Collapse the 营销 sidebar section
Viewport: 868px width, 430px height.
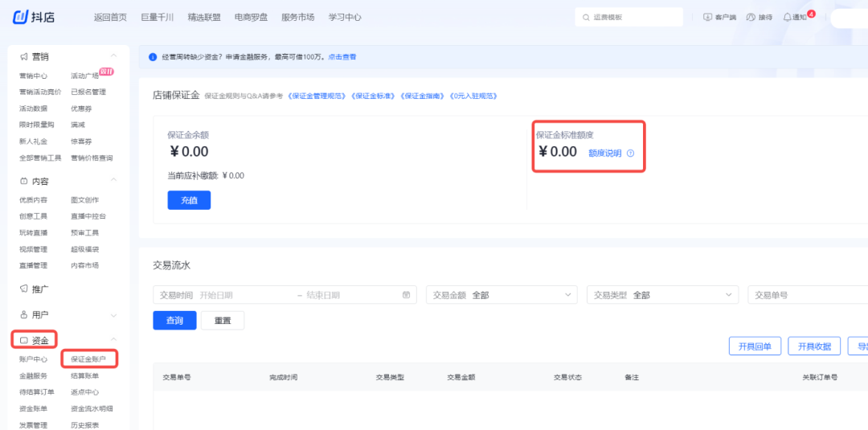113,56
